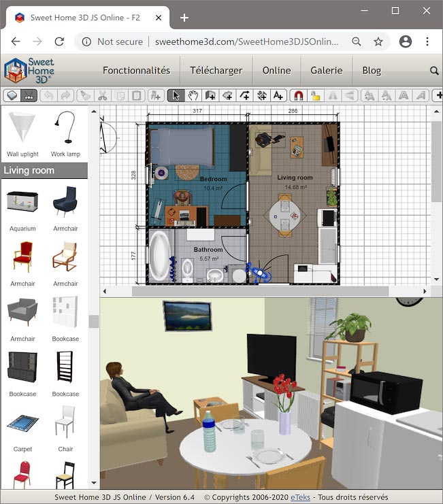Pick the Wall uplight from the catalog
443x504 pixels.
tap(22, 134)
